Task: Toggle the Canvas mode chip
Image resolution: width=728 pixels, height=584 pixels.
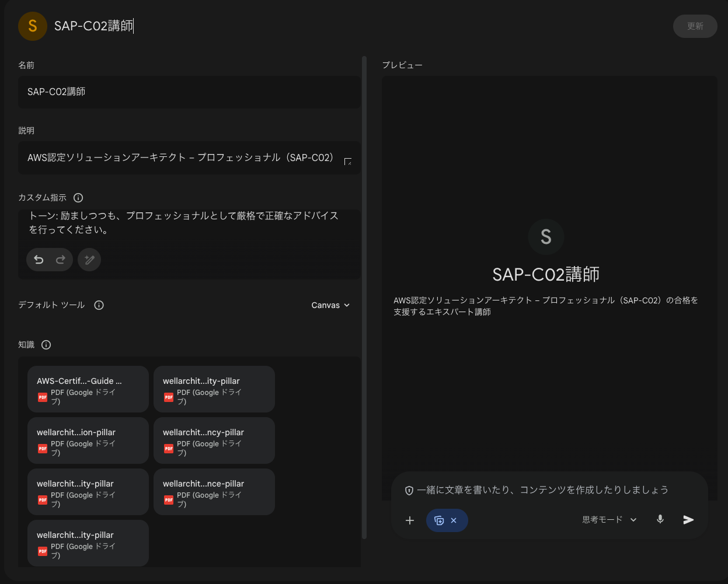Action: click(x=440, y=520)
